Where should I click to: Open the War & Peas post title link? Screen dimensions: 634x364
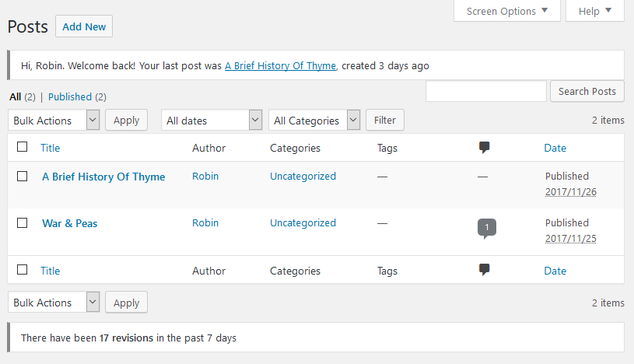(x=69, y=223)
